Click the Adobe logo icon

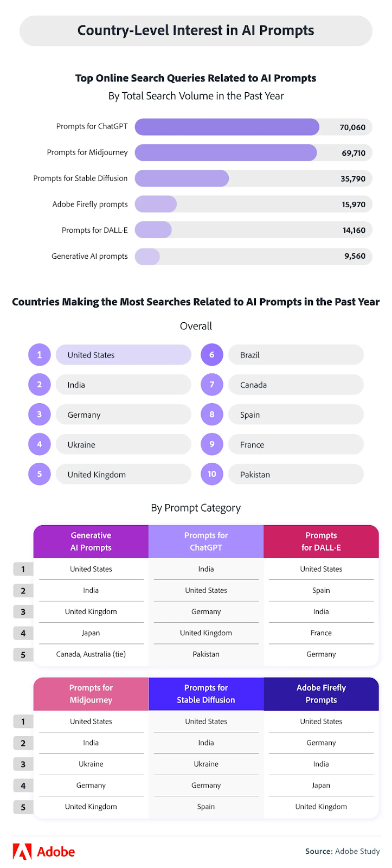(x=22, y=852)
